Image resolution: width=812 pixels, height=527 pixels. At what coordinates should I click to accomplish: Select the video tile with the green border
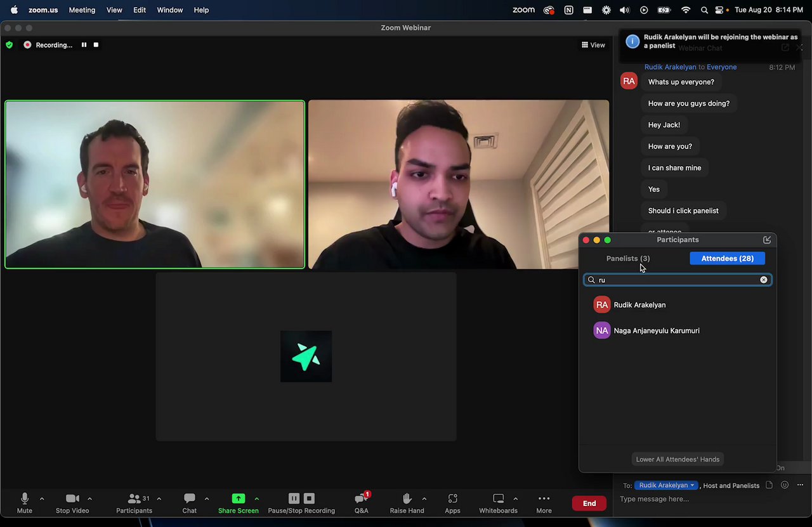pos(155,185)
